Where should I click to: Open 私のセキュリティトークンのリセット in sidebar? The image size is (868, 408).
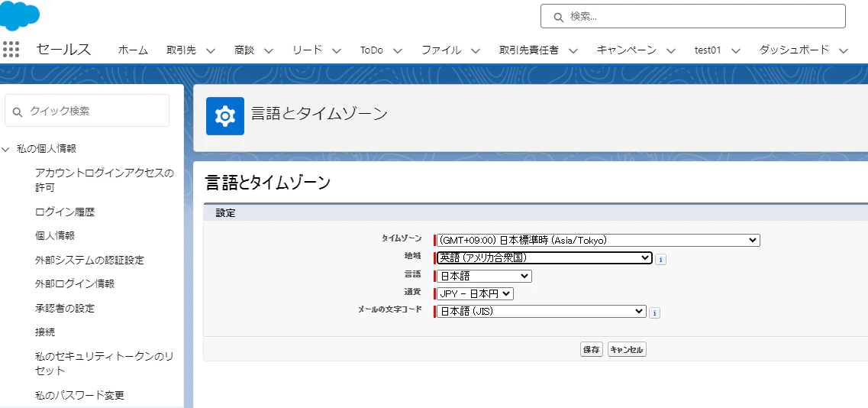pos(104,363)
